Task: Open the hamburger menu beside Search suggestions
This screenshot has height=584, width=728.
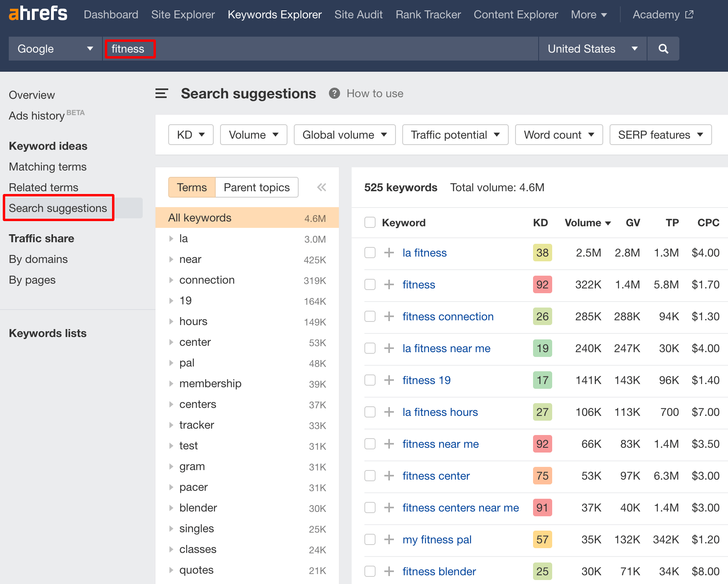Action: pos(161,94)
